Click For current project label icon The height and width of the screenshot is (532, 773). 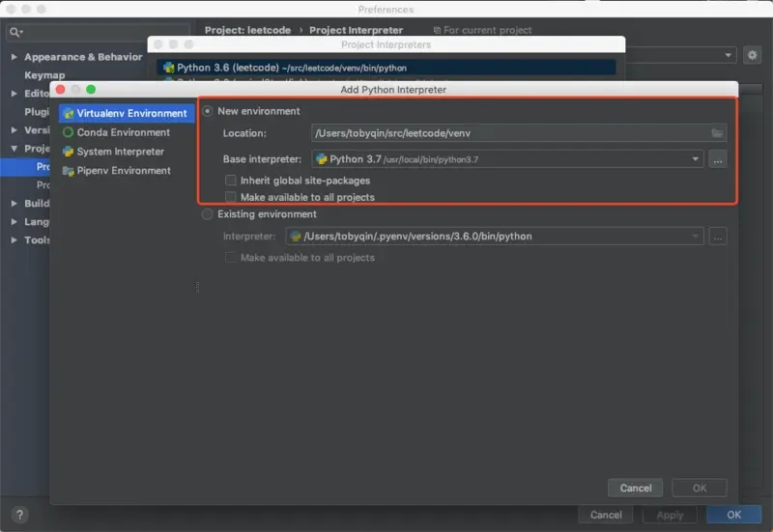[437, 30]
